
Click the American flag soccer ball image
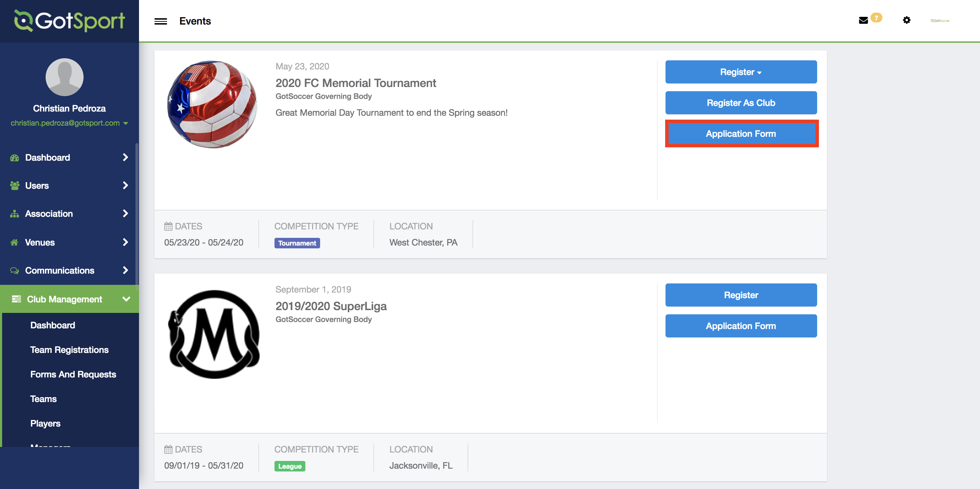coord(212,104)
